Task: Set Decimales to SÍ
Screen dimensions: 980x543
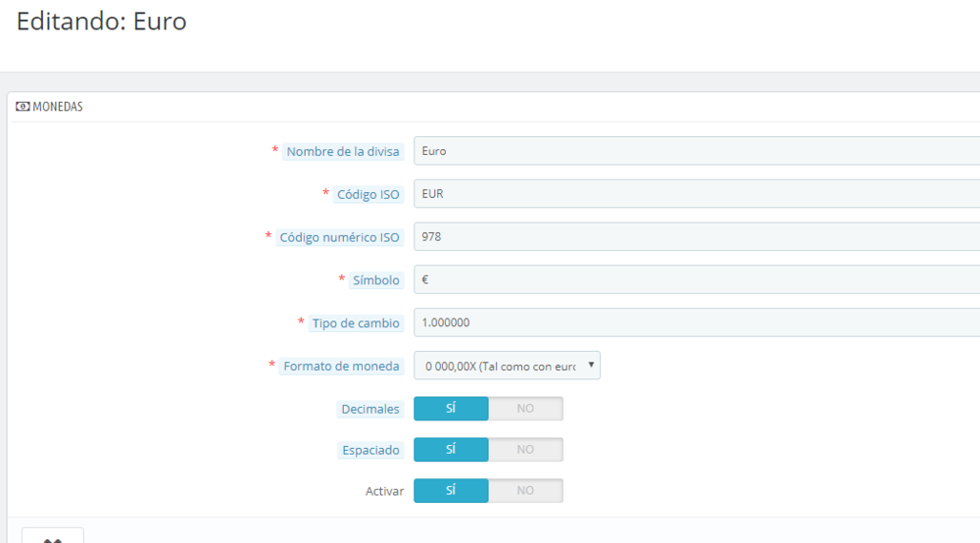Action: 451,409
